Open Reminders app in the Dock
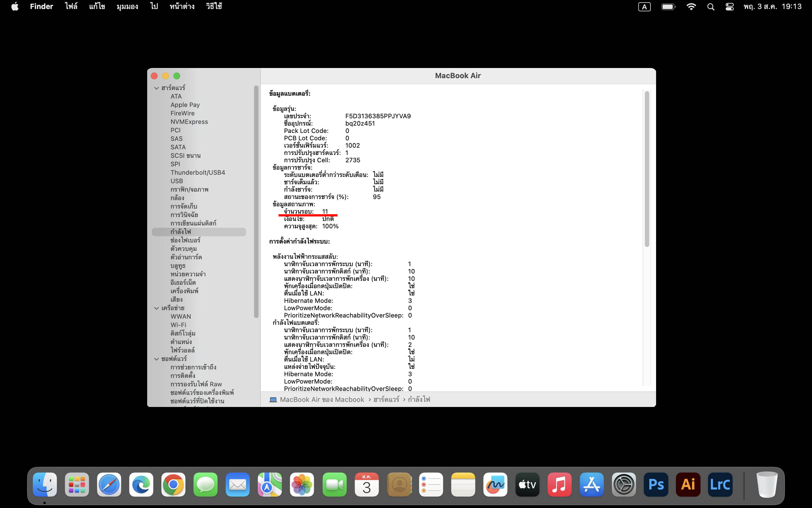Viewport: 812px width, 508px height. [431, 484]
